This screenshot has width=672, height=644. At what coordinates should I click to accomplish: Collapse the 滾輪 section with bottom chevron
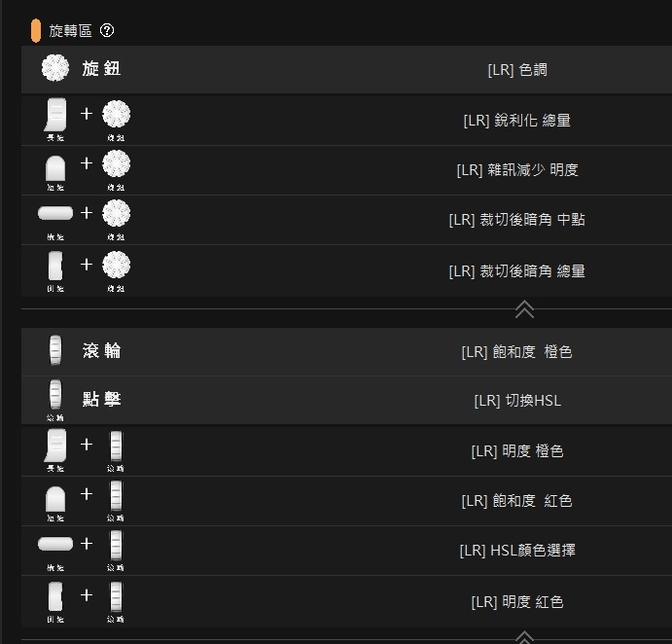coord(524,637)
